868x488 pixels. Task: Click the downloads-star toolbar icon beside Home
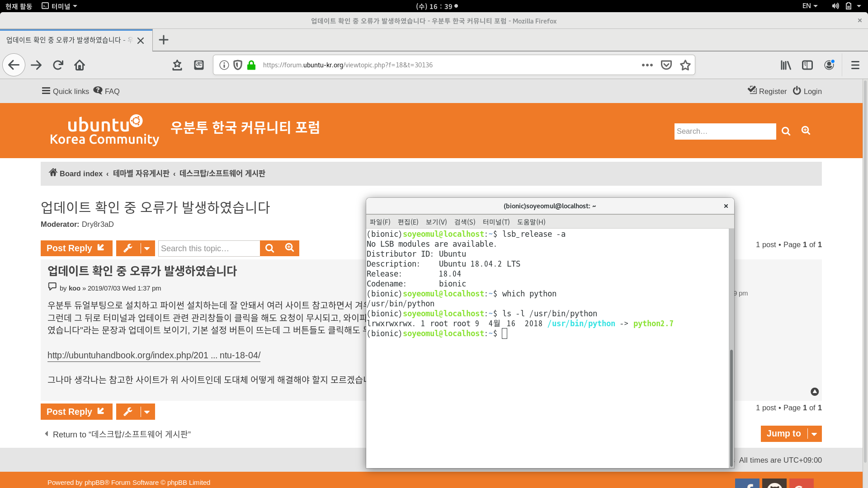[177, 65]
